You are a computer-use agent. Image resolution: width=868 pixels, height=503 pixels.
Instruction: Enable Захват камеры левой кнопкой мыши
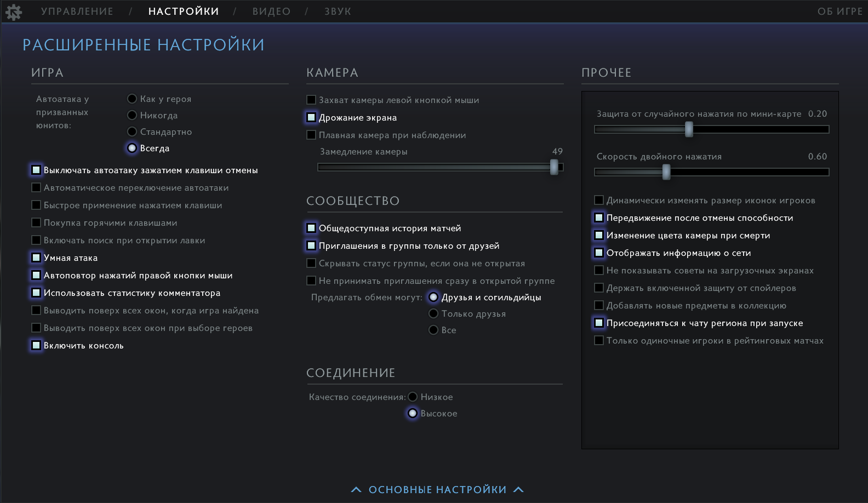(x=311, y=100)
